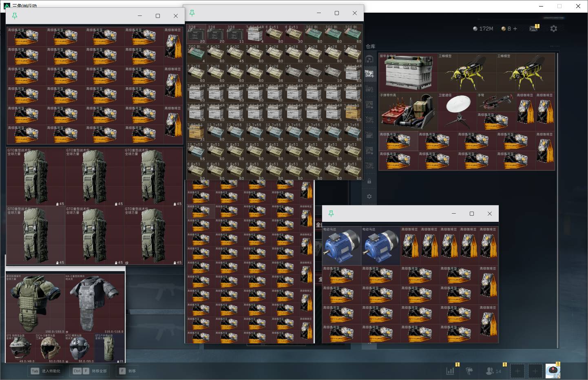Screen dimensions: 588x380
Task: Click the second empty squad plus slot
Action: click(535, 371)
